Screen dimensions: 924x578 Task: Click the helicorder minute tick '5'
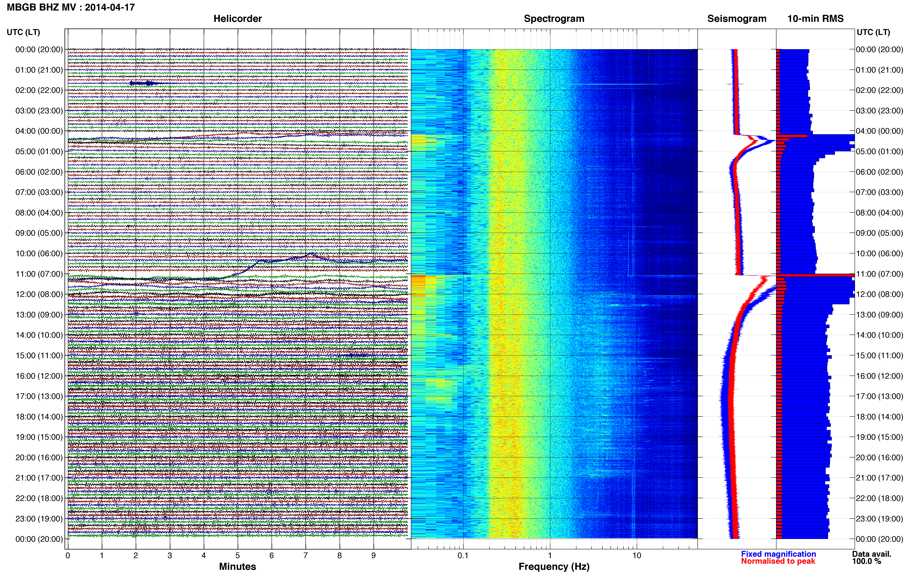[238, 556]
